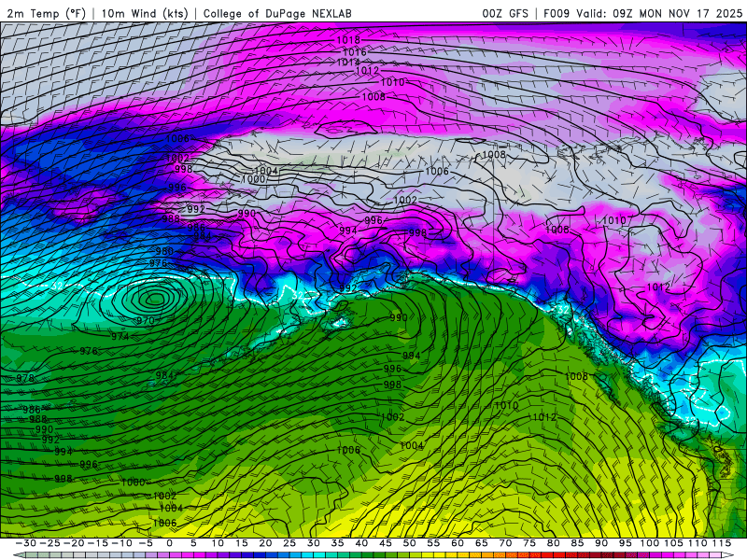The image size is (747, 560).
Task: Click the 0 value on the color scale
Action: click(169, 543)
